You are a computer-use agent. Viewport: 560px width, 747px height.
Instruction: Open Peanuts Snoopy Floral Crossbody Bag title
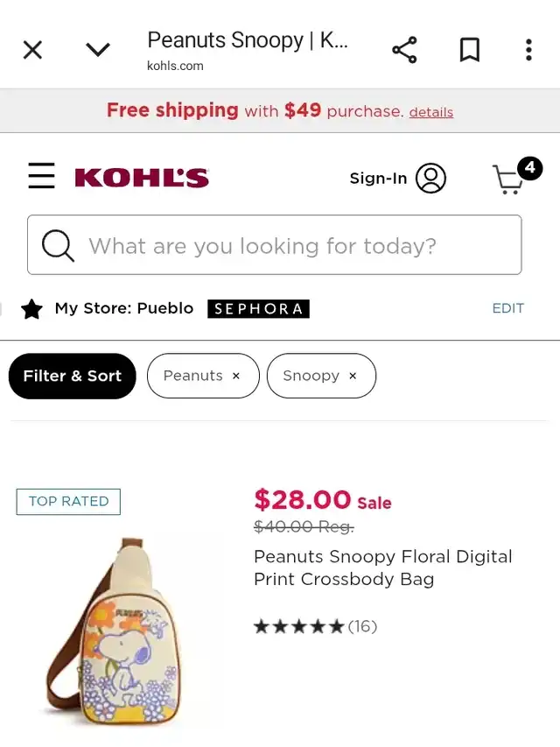382,567
